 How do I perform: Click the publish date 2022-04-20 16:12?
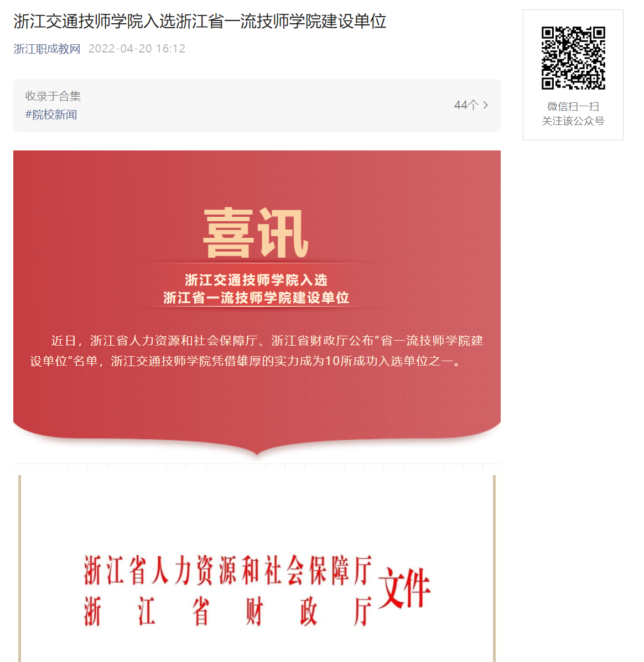tap(137, 49)
